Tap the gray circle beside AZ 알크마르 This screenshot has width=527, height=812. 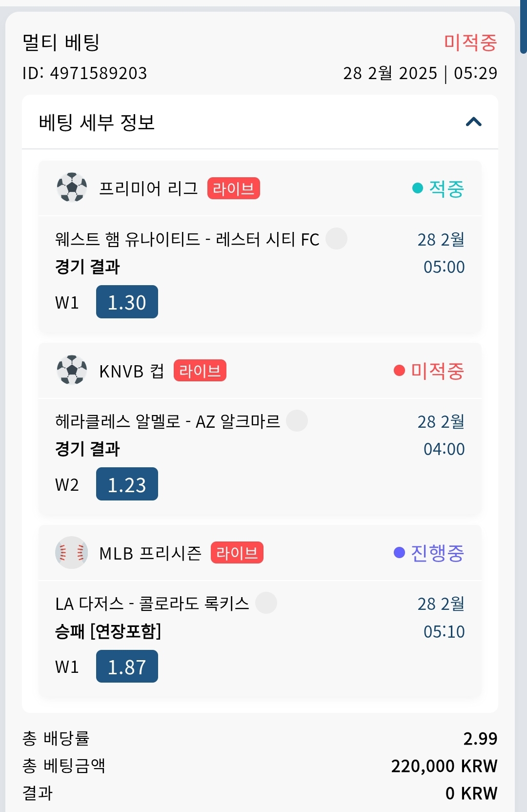297,421
